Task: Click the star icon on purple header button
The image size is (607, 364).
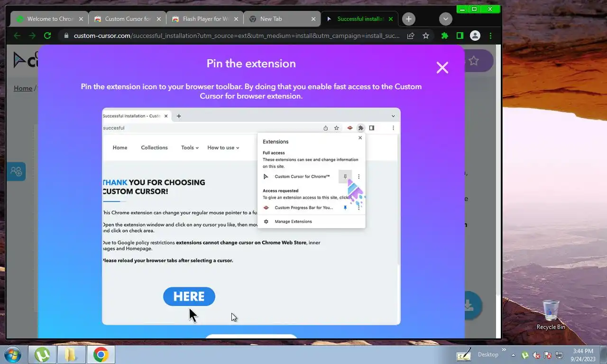Action: coord(473,61)
